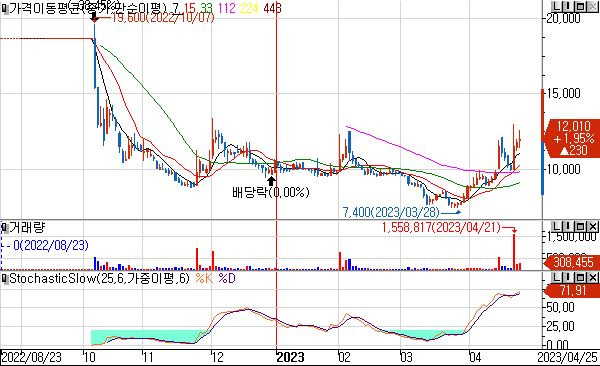Click the 2023 year marker on time axis
Viewport: 600px width, 366px height.
[290, 357]
